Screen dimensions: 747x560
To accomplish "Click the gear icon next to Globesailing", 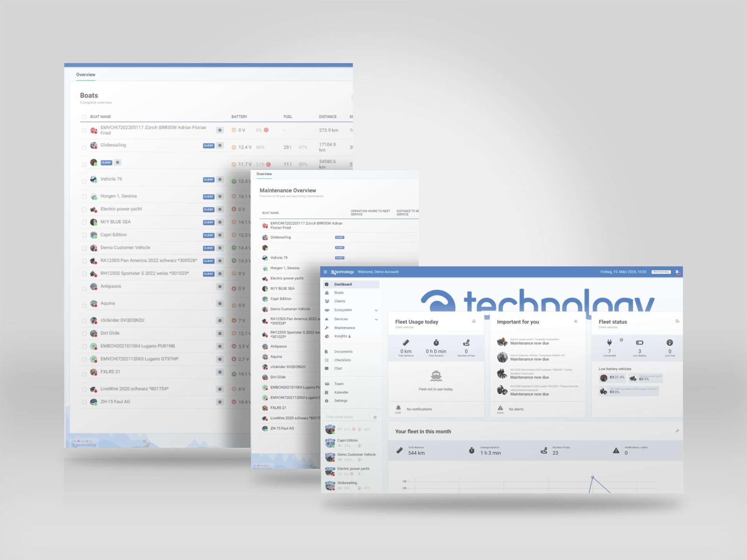I will pos(220,145).
